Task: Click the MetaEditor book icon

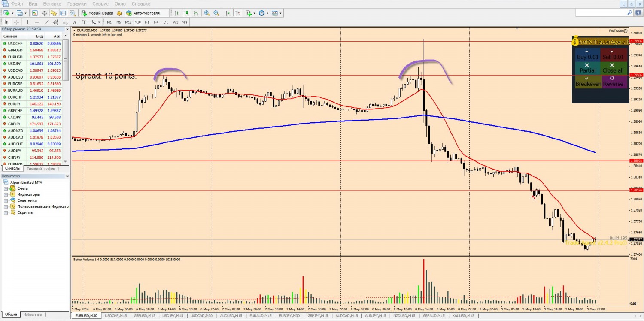Action: [x=119, y=13]
